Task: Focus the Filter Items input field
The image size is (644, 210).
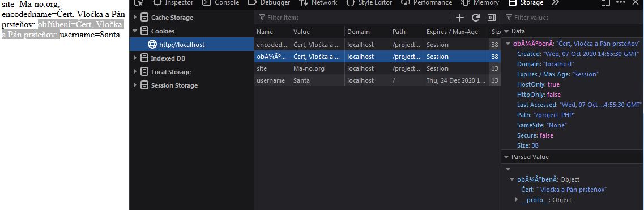Action: 353,18
